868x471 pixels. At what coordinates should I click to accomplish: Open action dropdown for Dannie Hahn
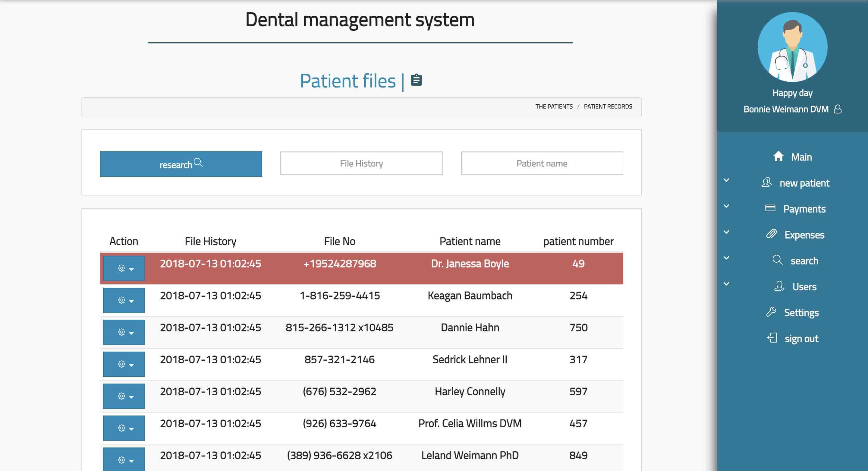124,332
